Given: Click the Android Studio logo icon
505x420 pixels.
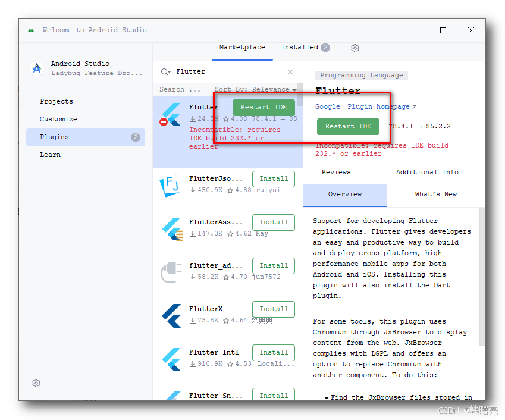Looking at the screenshot, I should 37,68.
